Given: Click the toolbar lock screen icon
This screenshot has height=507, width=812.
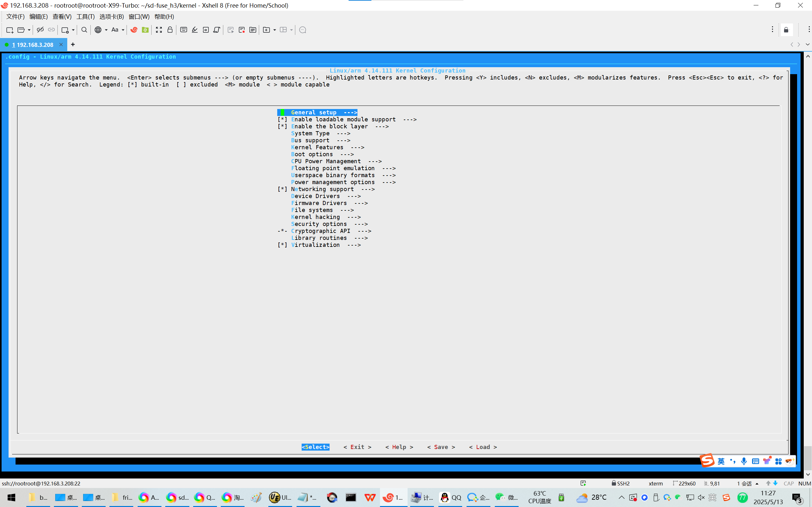Looking at the screenshot, I should (x=170, y=30).
